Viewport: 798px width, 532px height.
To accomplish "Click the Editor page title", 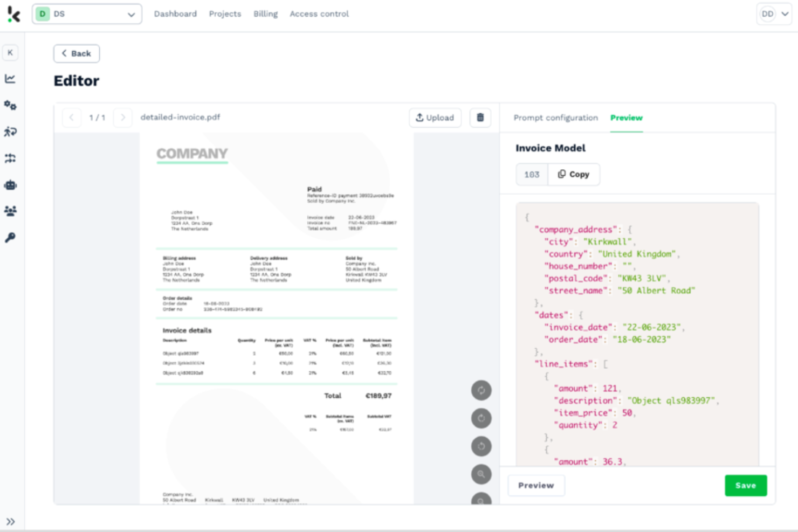I will (77, 81).
